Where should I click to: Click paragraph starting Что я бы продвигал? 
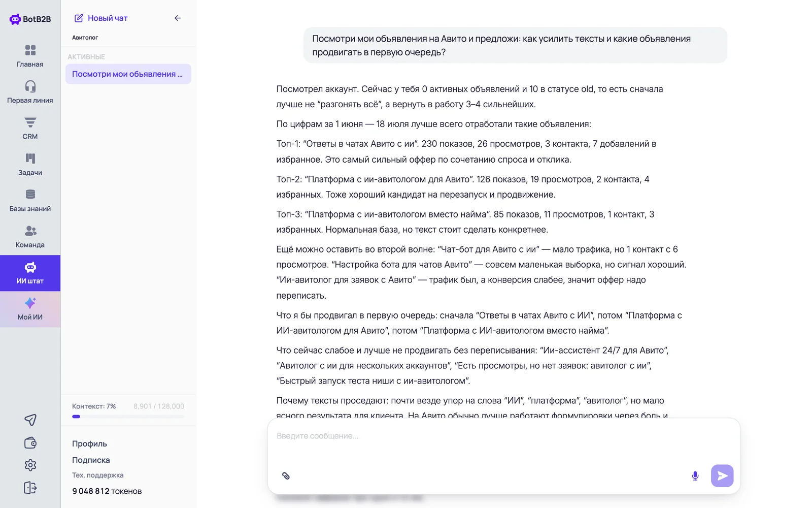pyautogui.click(x=479, y=323)
